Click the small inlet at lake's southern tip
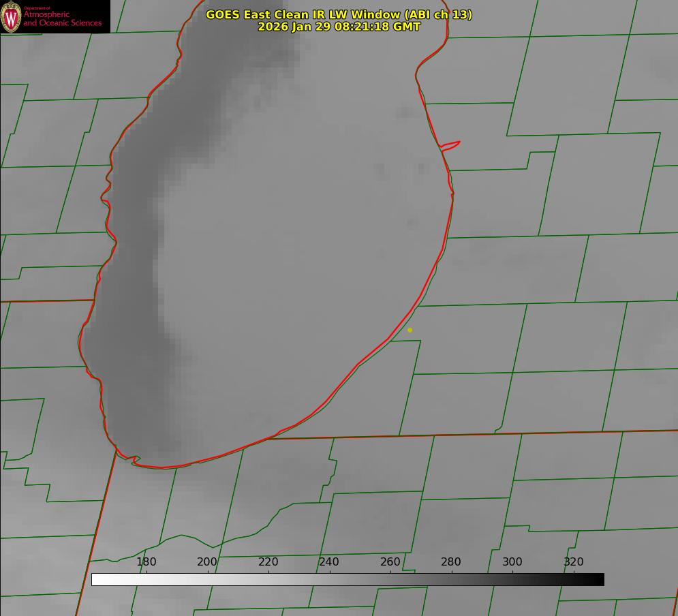 tap(135, 461)
